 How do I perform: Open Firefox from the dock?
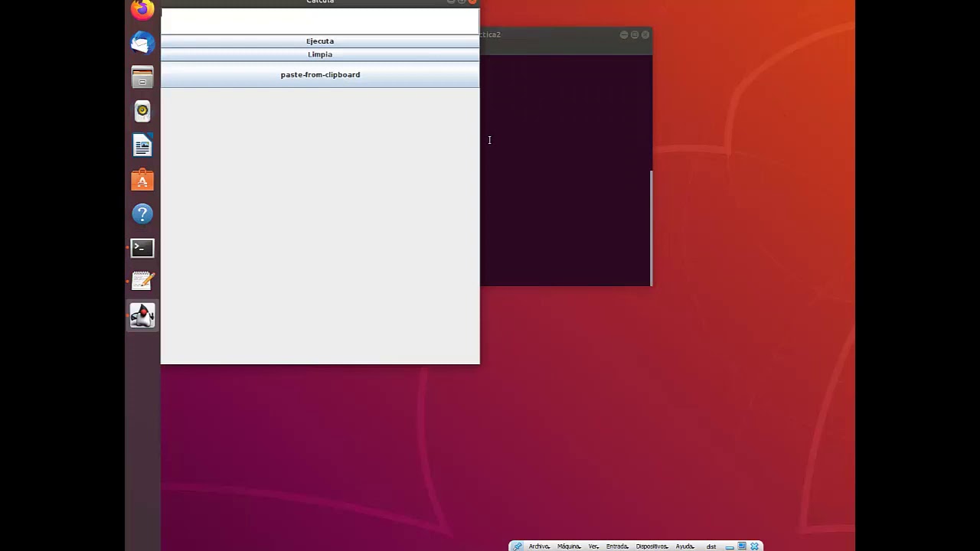[x=142, y=9]
